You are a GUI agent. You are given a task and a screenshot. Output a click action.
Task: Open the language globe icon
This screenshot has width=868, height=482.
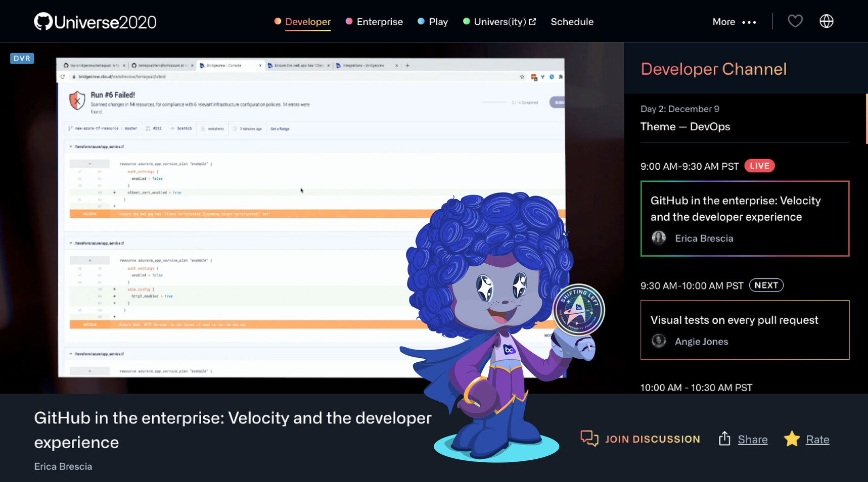point(826,21)
